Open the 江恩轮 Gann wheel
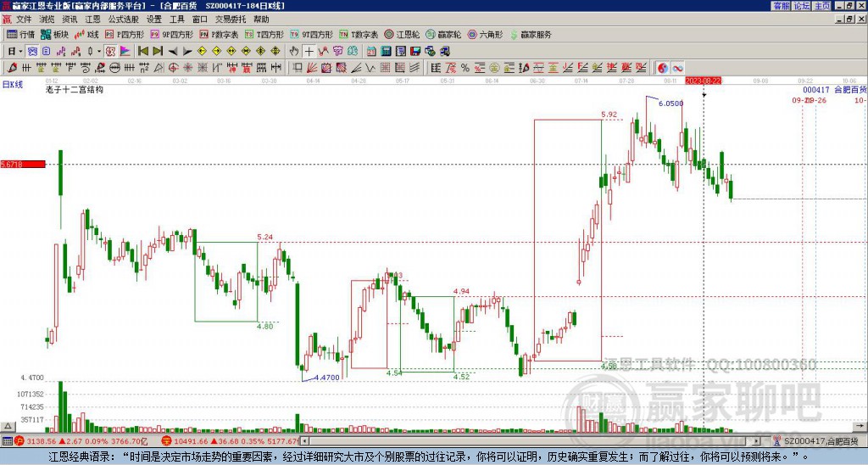The width and height of the screenshot is (868, 465). [x=402, y=34]
